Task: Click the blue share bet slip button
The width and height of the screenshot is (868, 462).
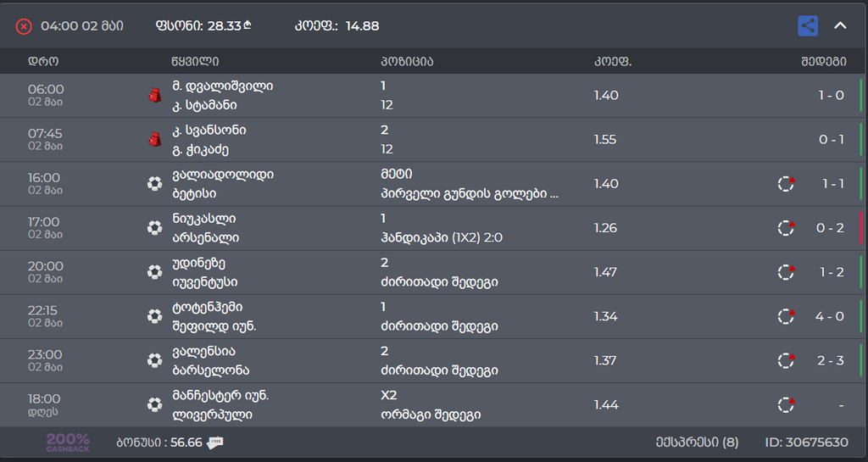Action: click(x=808, y=25)
